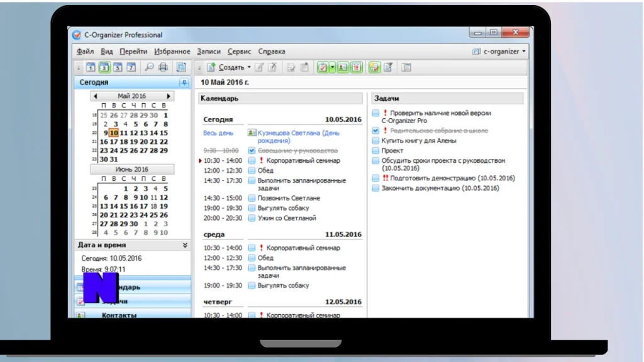Screen dimensions: 644x362
Task: Open Кузнецова Светлана birthday link
Action: (x=299, y=136)
